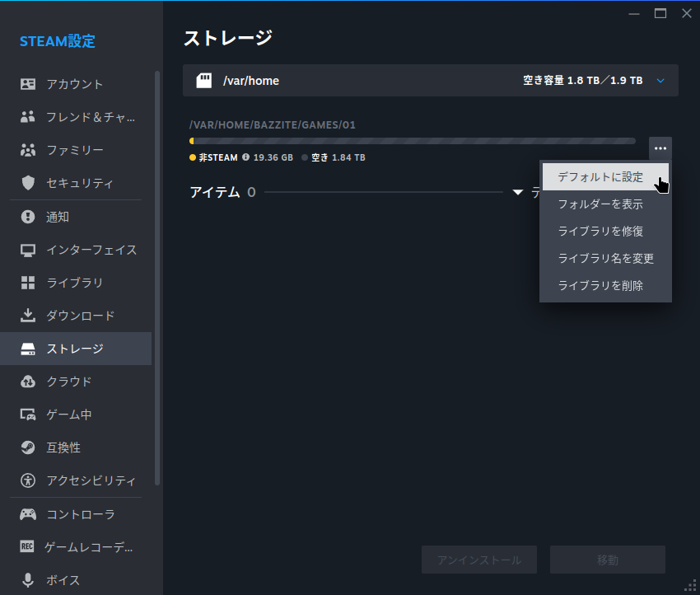
Task: Click the drive icon beside /var/home
Action: click(203, 80)
